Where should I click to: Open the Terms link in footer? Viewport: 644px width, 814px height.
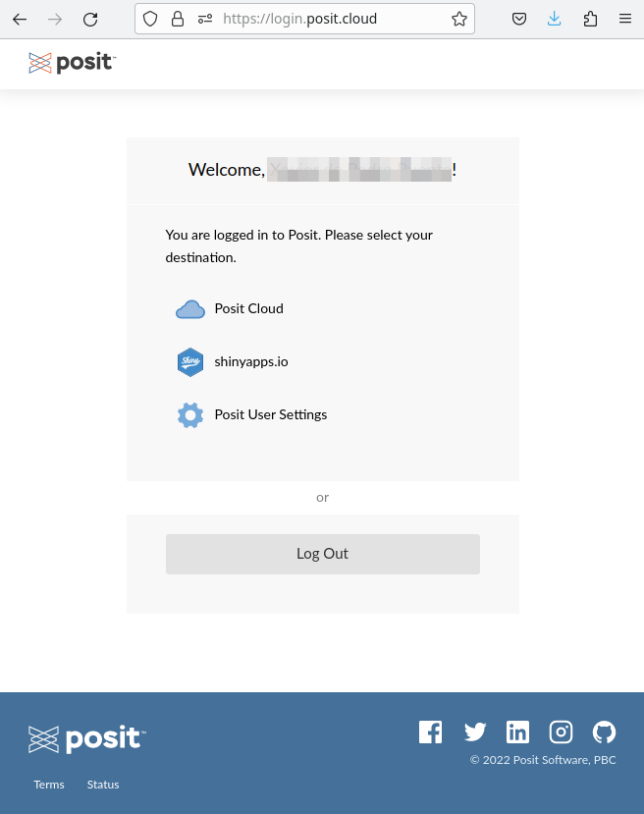49,785
